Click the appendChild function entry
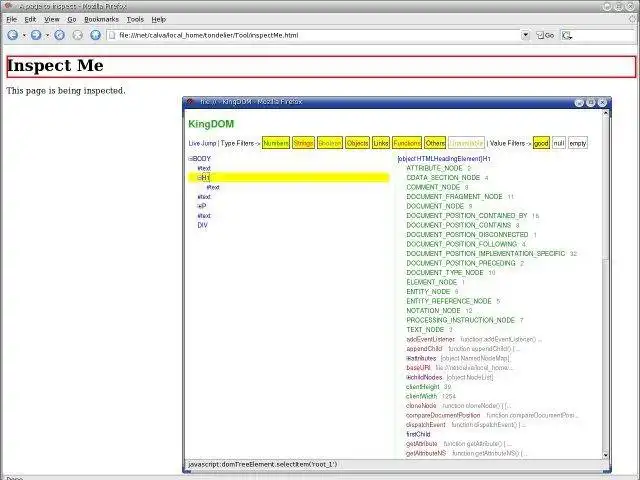Viewport: 640px width, 480px height. tap(424, 349)
